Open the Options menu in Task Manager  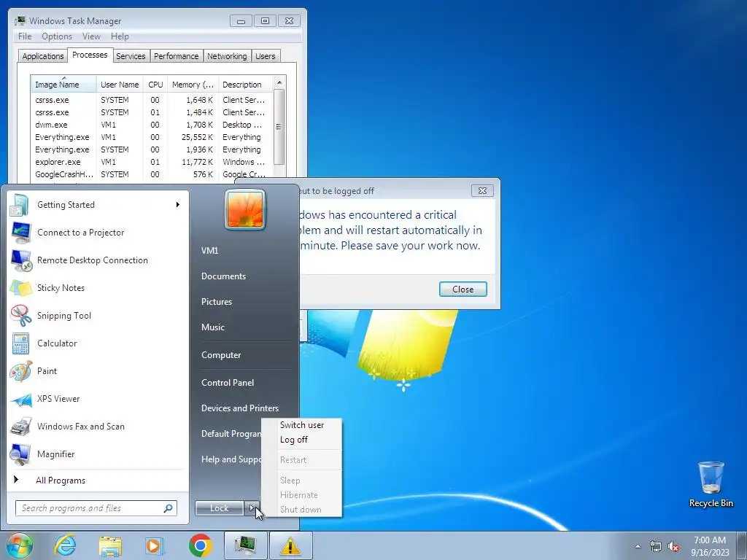pos(57,36)
